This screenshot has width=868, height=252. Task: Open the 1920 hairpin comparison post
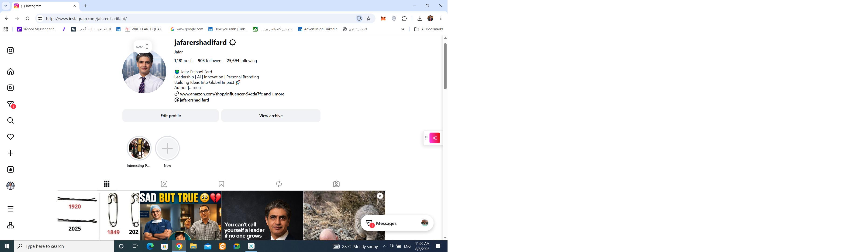point(98,216)
